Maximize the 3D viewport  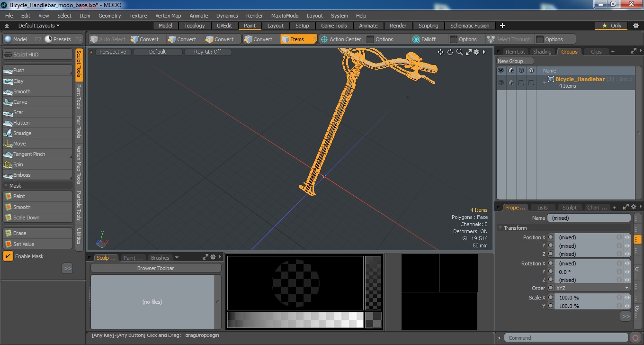(468, 52)
